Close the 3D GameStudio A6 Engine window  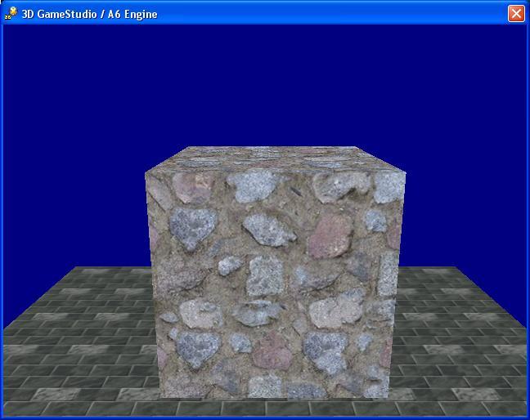516,14
